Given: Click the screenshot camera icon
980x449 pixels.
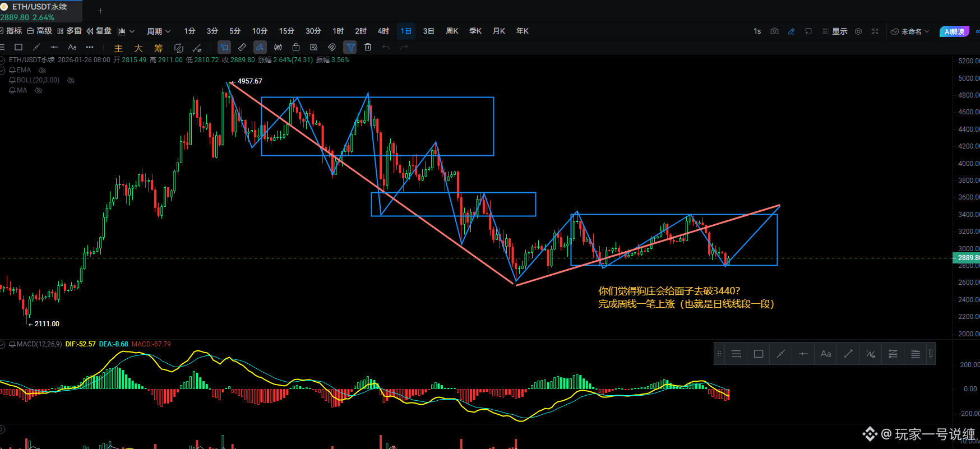Looking at the screenshot, I should pyautogui.click(x=774, y=31).
